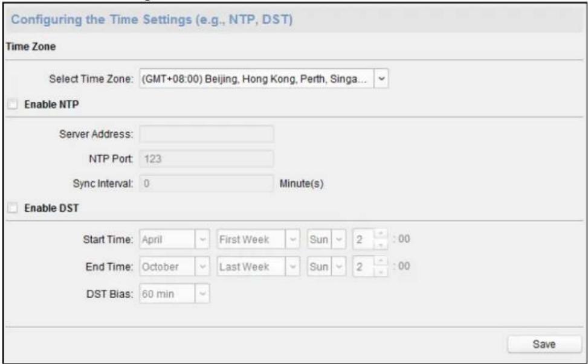Increase the Start Time hour stepper
This screenshot has width=588, height=364.
click(x=381, y=234)
